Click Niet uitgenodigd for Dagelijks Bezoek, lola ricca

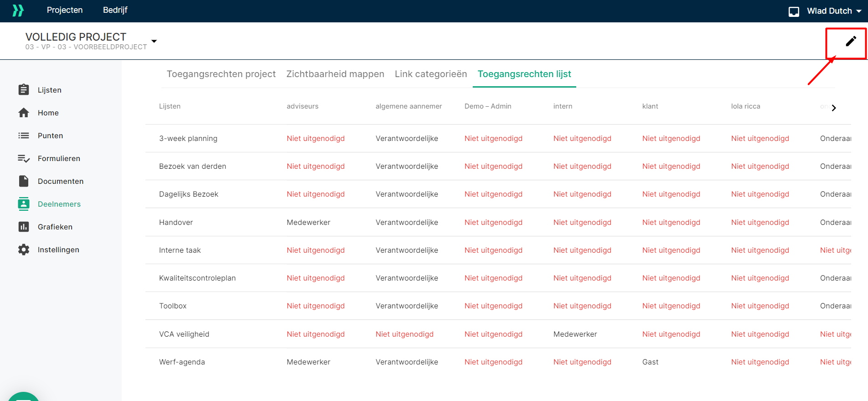click(x=760, y=194)
